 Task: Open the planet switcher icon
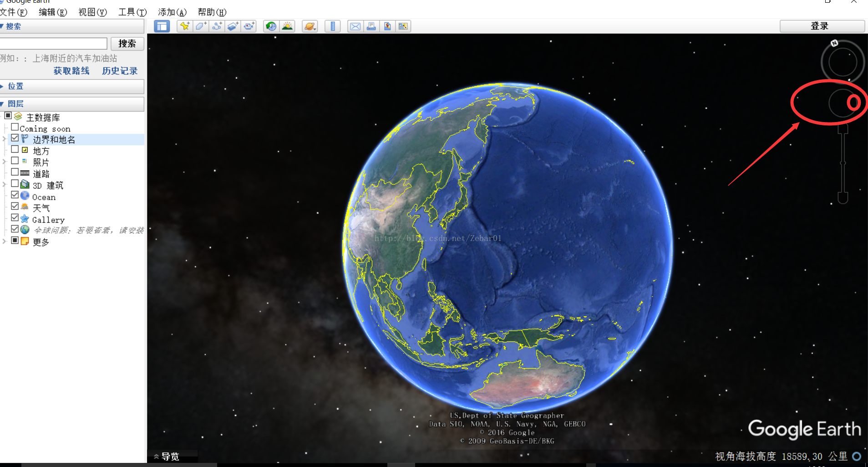310,26
